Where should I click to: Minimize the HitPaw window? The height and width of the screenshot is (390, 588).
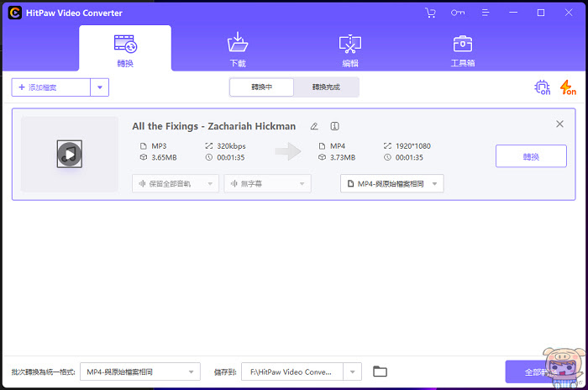coord(513,13)
